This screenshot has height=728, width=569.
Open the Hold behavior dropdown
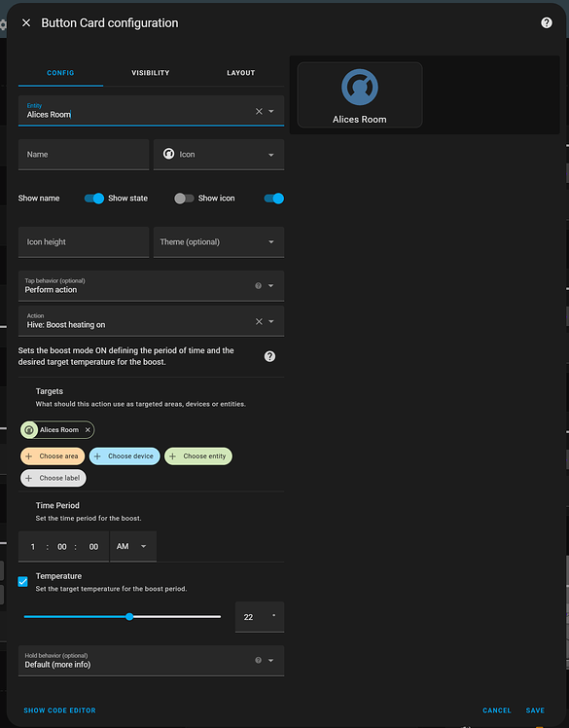(x=151, y=661)
